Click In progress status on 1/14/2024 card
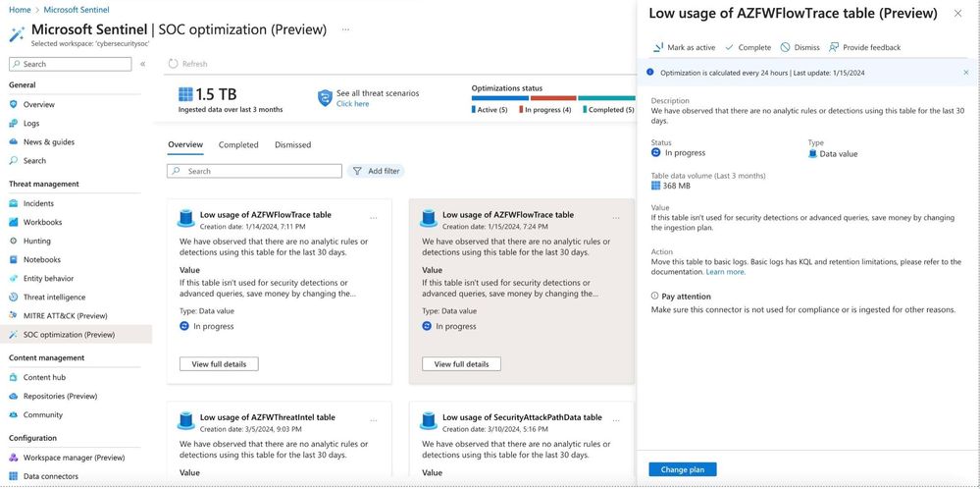Screen dimensions: 980x489 [x=207, y=326]
